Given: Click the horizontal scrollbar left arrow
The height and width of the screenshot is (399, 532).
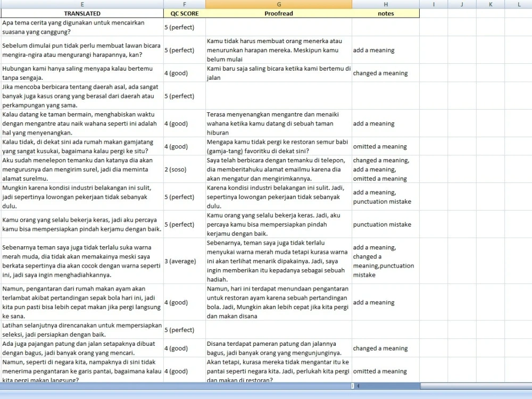Looking at the screenshot, I should coord(358,386).
